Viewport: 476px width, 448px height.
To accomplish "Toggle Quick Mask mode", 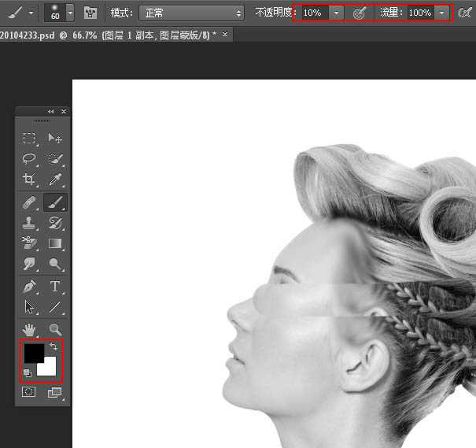I will tap(29, 392).
